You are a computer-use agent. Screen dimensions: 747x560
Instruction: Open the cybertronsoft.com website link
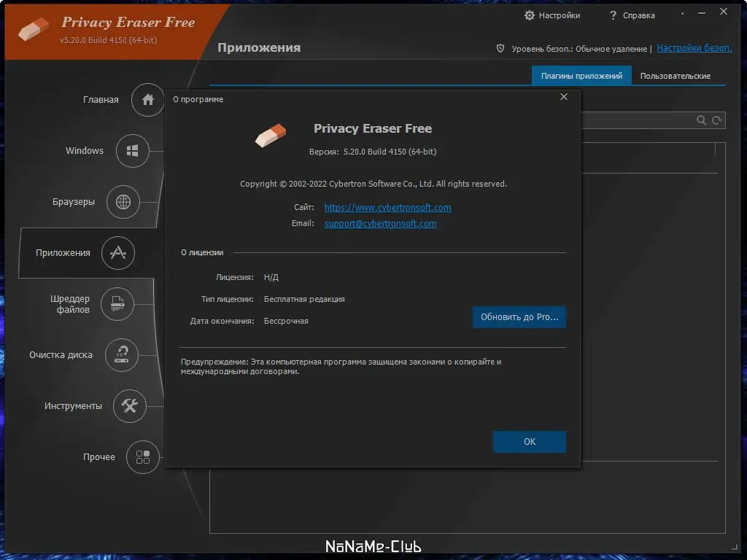388,208
